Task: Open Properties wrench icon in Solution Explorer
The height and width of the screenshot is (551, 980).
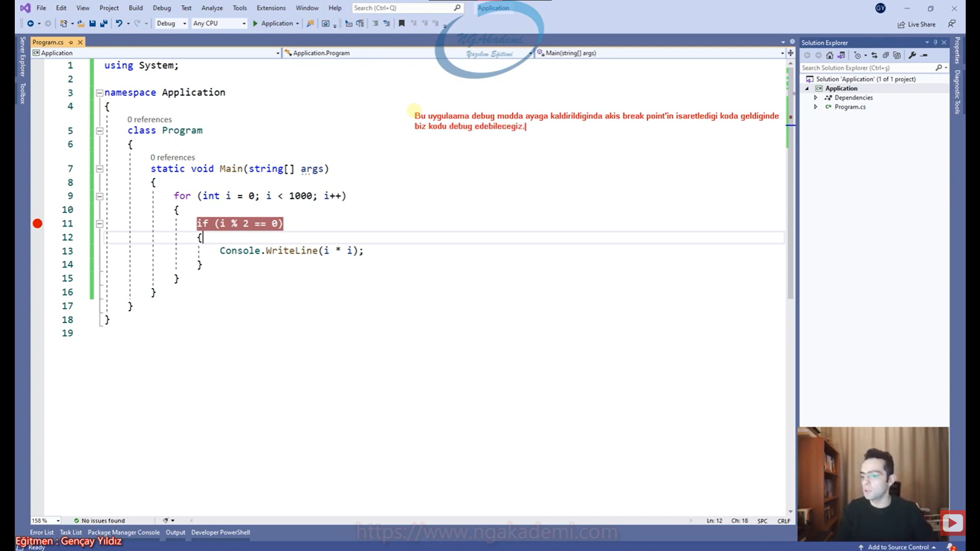Action: [913, 55]
